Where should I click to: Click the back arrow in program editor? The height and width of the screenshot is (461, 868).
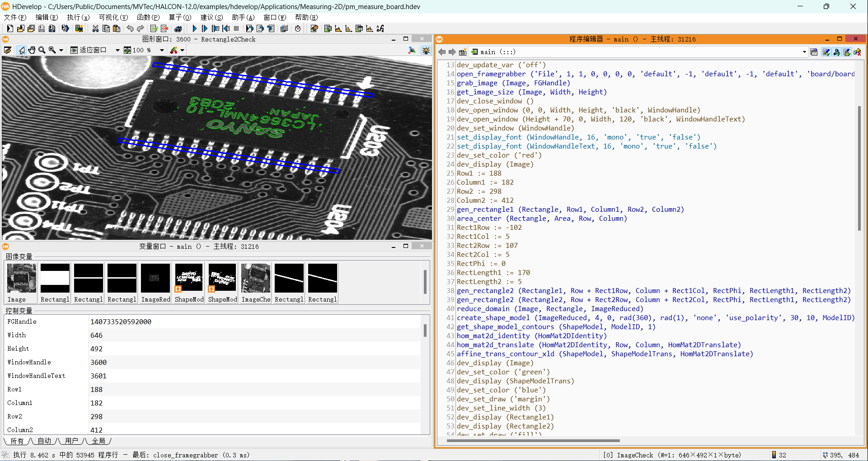[x=442, y=52]
